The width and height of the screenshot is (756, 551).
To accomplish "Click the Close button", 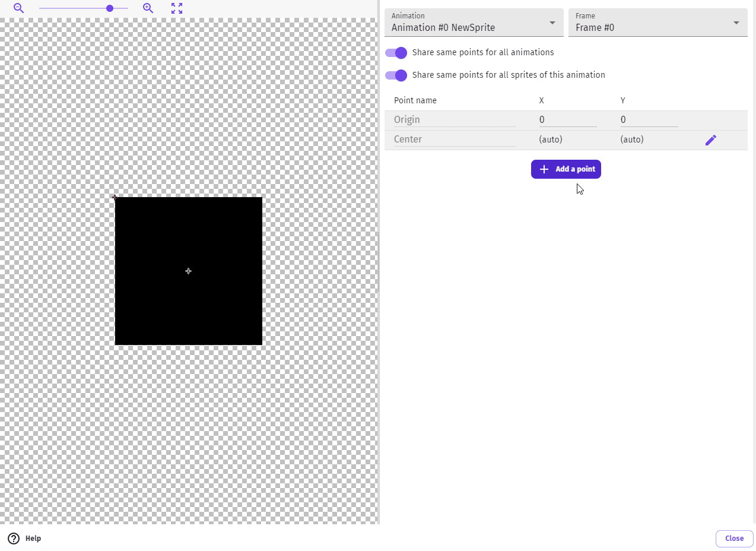I will [735, 539].
